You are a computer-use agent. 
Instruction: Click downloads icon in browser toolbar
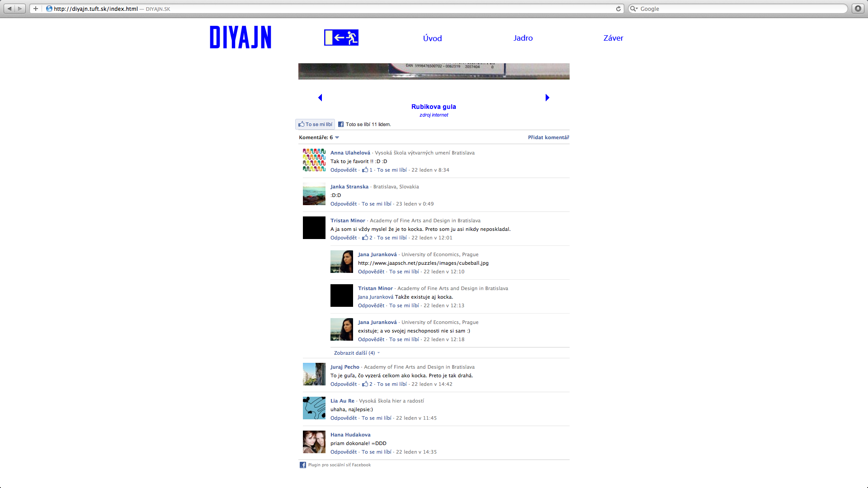pos(858,9)
